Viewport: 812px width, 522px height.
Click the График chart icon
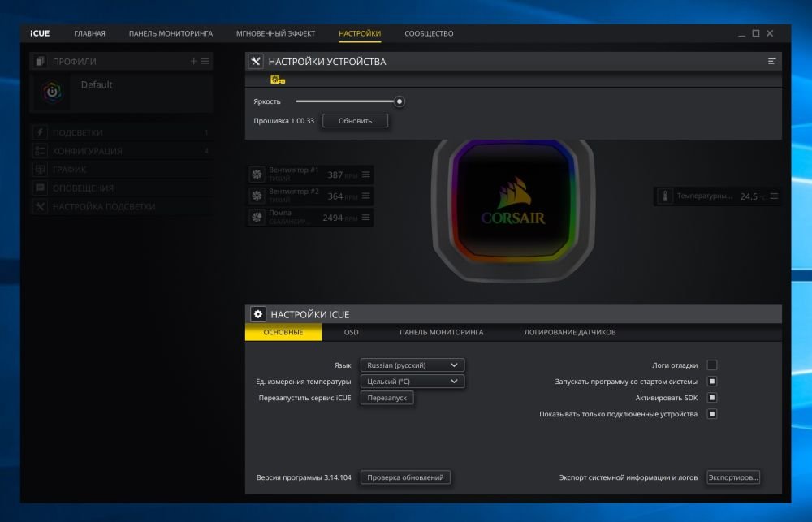(40, 170)
